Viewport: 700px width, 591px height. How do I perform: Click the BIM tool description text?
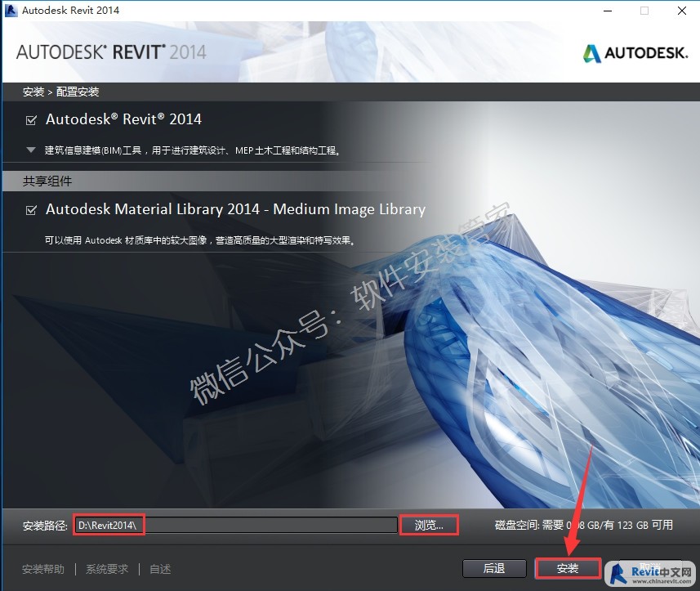(193, 150)
